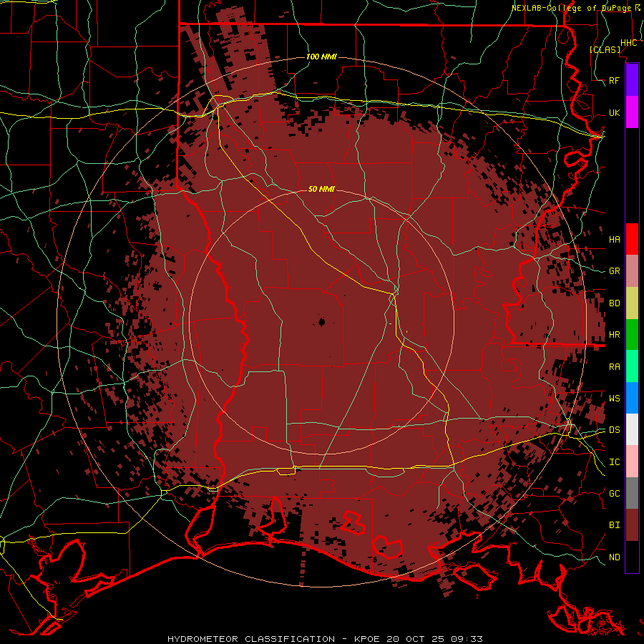Viewport: 644px width, 644px height.
Task: Click the BD legend label
Action: tap(614, 303)
